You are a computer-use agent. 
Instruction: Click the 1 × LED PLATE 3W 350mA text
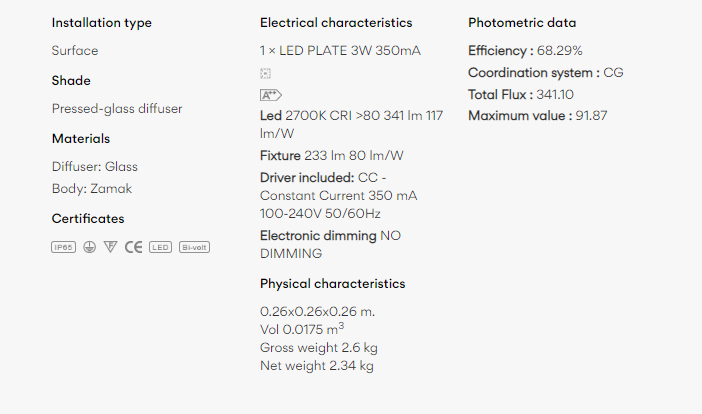(x=340, y=51)
